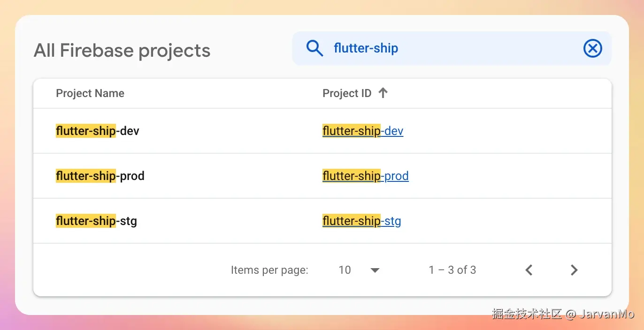This screenshot has height=330, width=644.
Task: Click the All Firebase projects heading
Action: pos(122,51)
